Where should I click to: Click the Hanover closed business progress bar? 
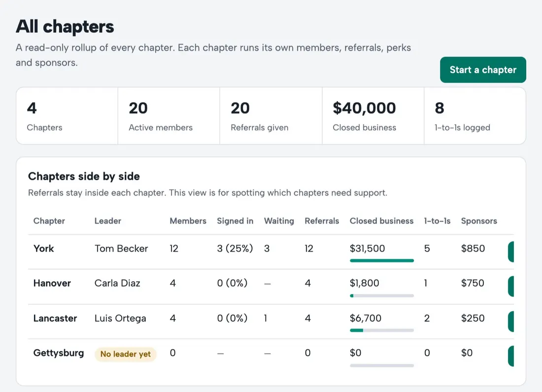(381, 295)
